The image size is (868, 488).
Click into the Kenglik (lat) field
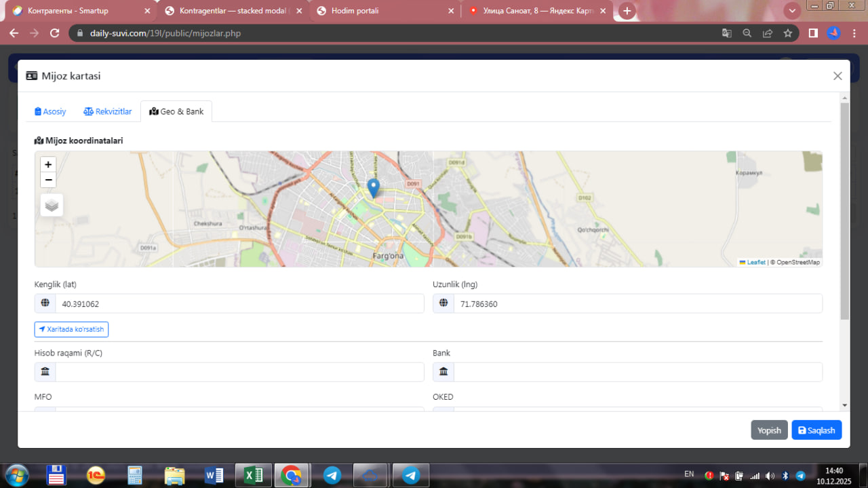(239, 304)
